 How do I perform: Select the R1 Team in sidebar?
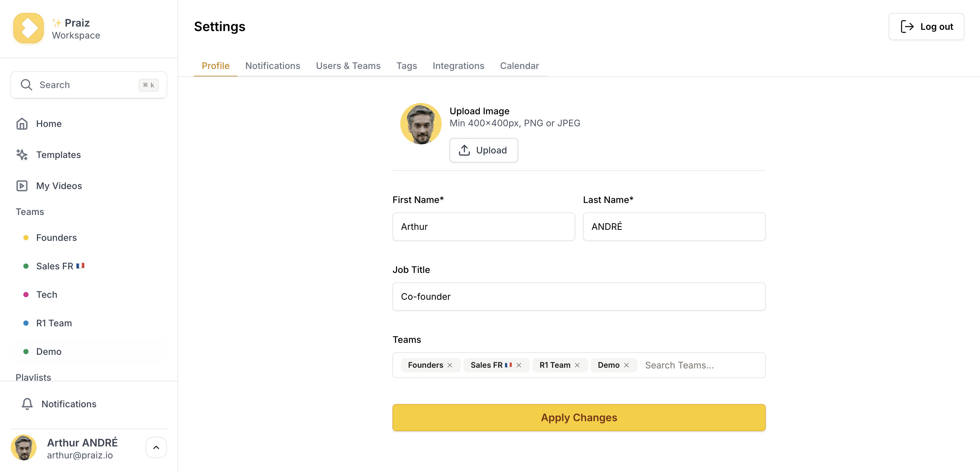click(89, 323)
